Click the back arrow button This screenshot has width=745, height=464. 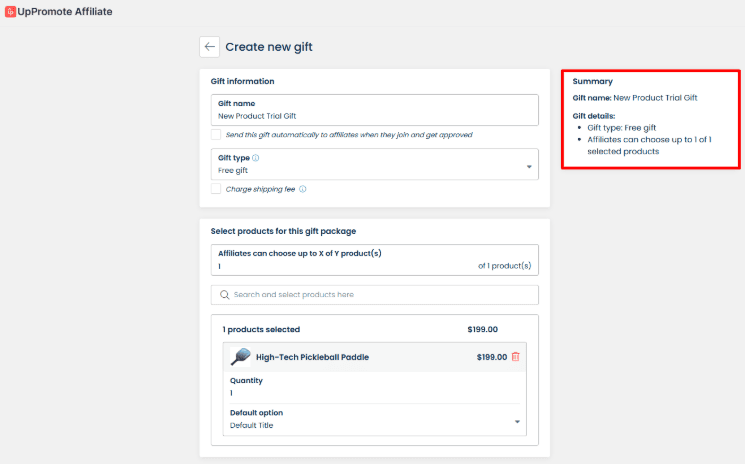pos(209,46)
